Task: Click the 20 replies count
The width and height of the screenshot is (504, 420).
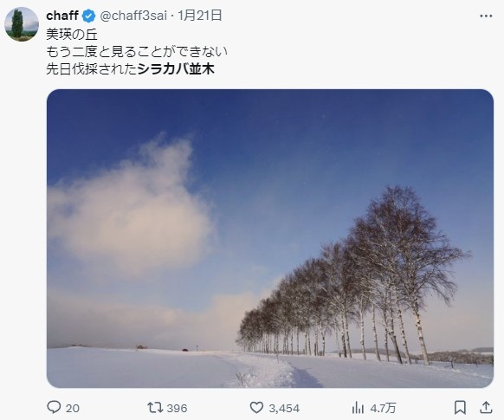Action: [73, 408]
